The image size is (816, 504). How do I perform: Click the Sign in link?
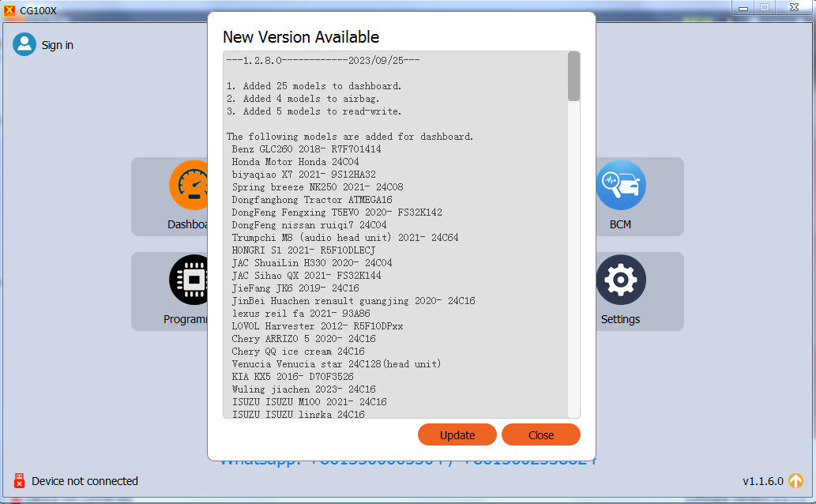[57, 45]
